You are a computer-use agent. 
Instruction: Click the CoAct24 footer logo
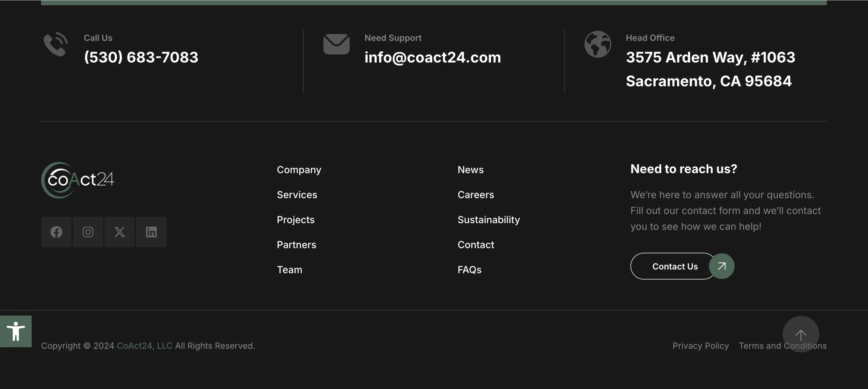(78, 180)
